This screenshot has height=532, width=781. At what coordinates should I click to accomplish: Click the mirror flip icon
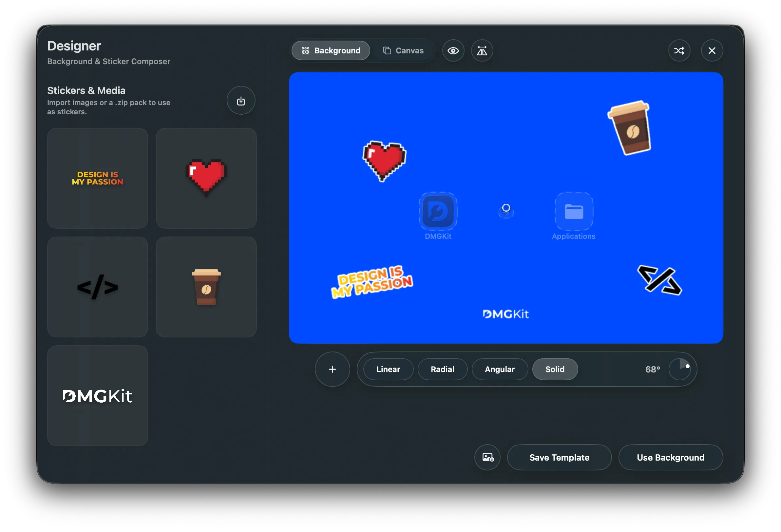click(482, 51)
